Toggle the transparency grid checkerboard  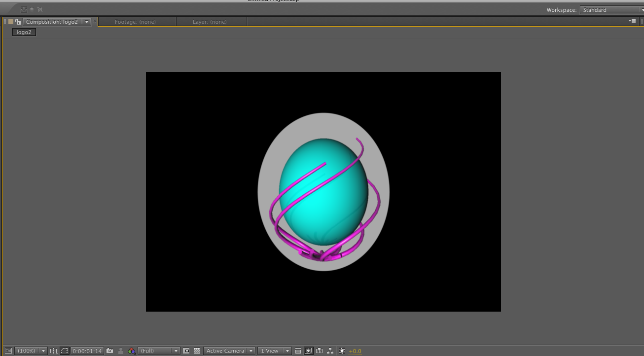point(197,351)
